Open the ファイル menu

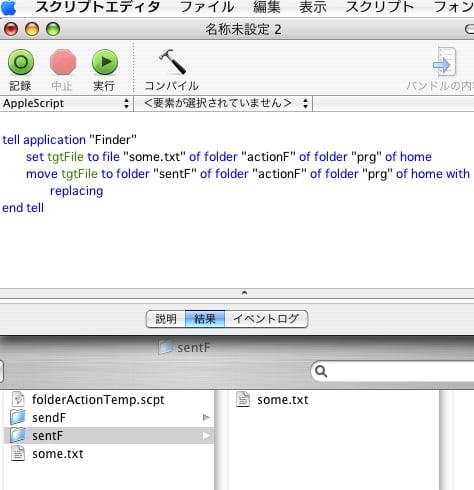(x=207, y=7)
